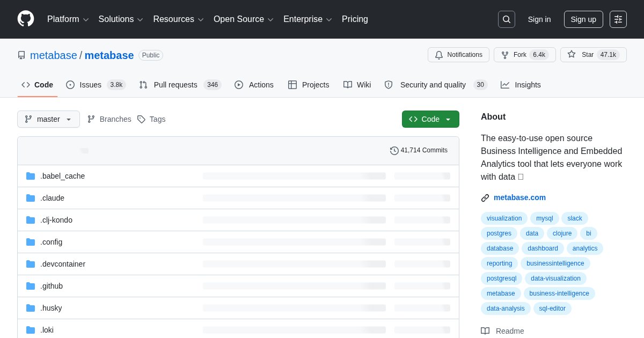This screenshot has width=644, height=338.
Task: Switch to the Issues tab
Action: (96, 85)
